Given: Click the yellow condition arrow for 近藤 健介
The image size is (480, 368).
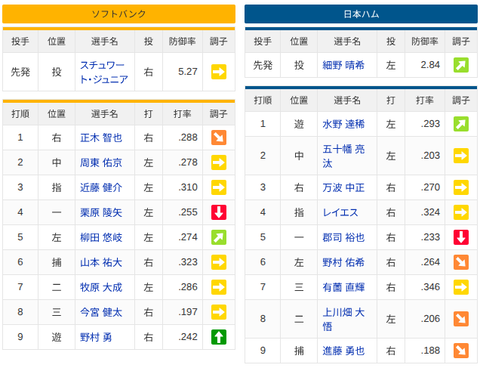Looking at the screenshot, I should point(219,187).
